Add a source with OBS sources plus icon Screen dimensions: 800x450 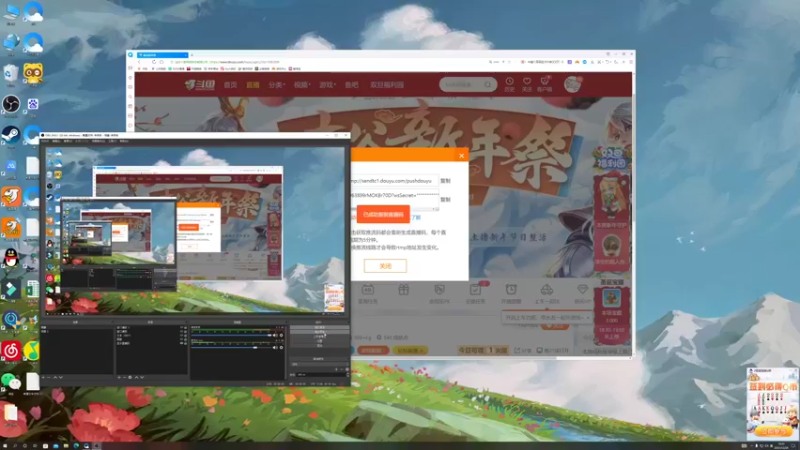pos(119,377)
